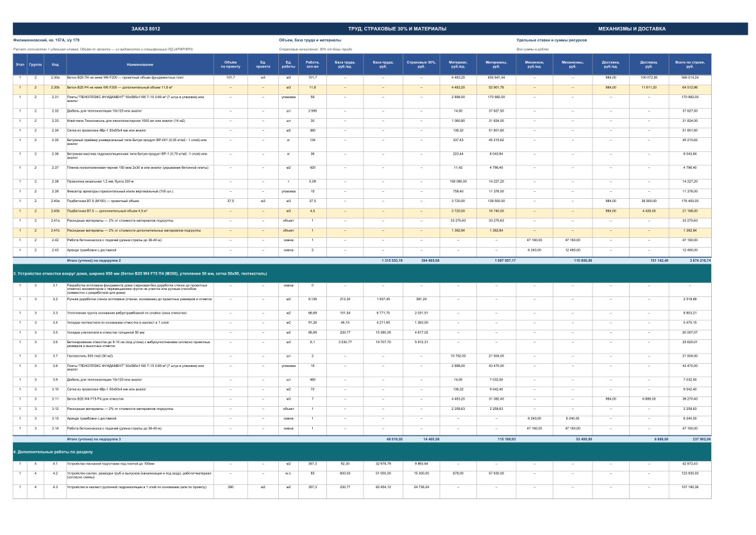This screenshot has height=535, width=756.
Task: Click the subgroup 3 total "237 902,06"
Action: point(701,439)
